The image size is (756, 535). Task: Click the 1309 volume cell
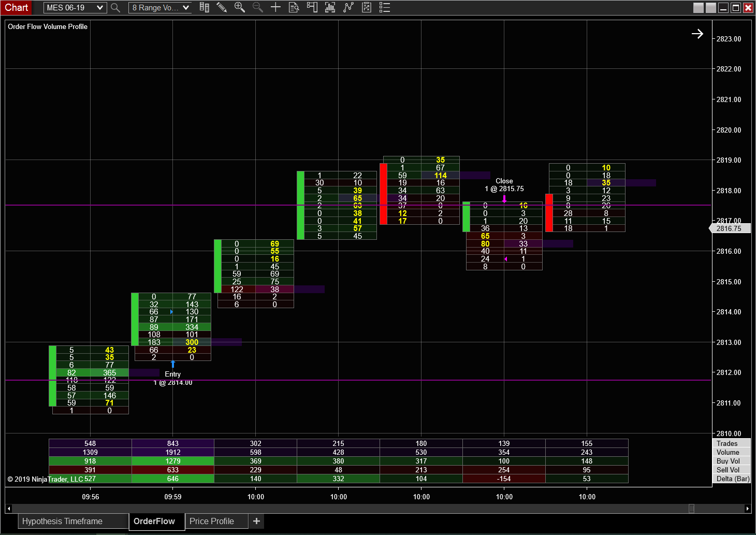tap(90, 452)
